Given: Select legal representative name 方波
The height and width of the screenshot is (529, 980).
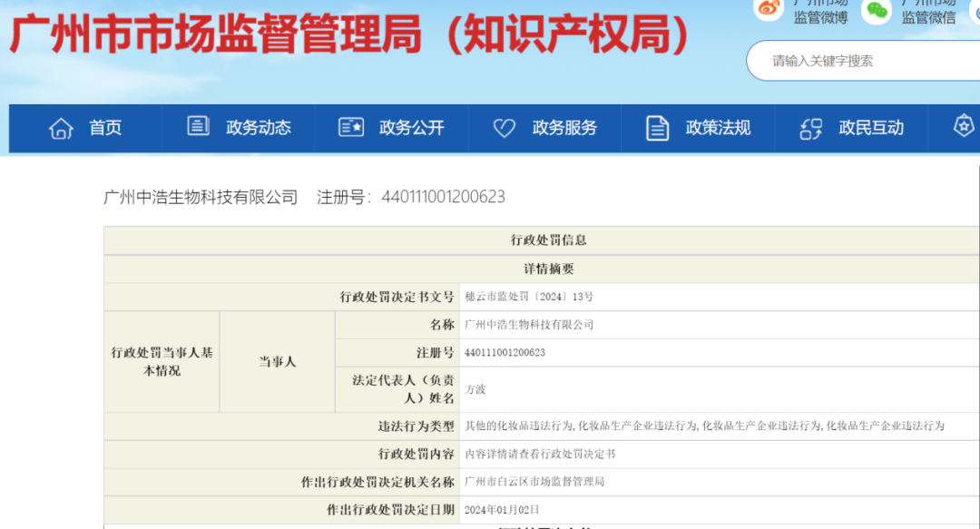Looking at the screenshot, I should click(475, 389).
